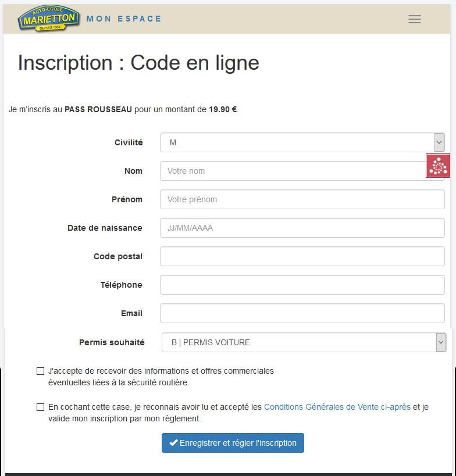Check the Conditions Générales acceptance box
456x476 pixels.
pyautogui.click(x=41, y=407)
